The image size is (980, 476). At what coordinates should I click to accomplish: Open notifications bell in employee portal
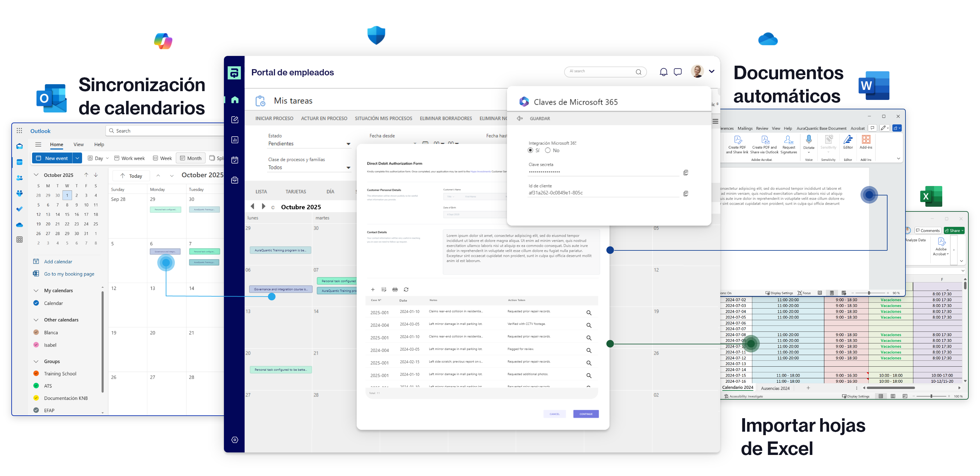pos(664,72)
